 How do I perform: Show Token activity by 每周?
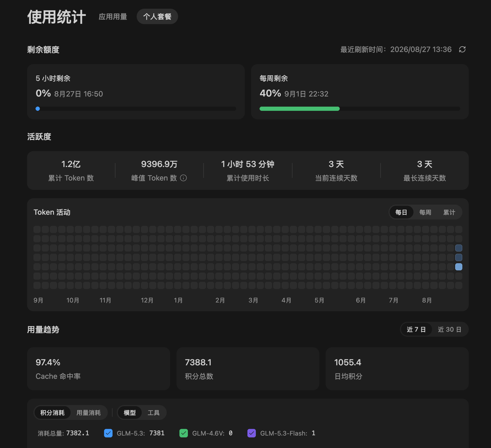point(425,212)
